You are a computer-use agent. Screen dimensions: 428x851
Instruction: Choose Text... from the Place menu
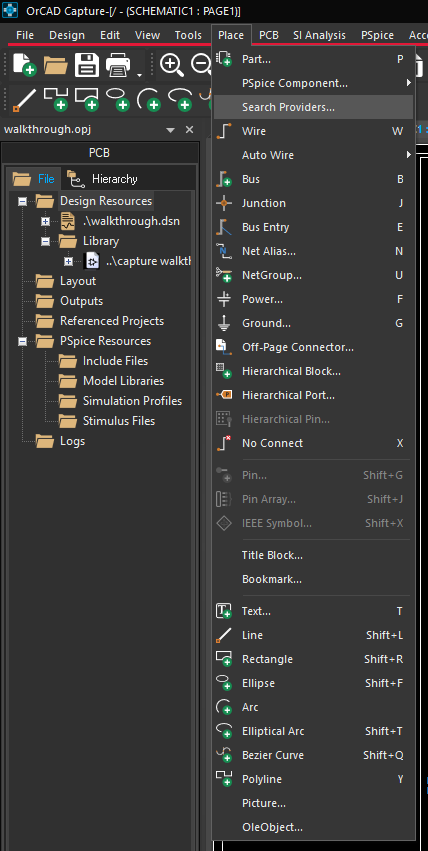[x=314, y=611]
